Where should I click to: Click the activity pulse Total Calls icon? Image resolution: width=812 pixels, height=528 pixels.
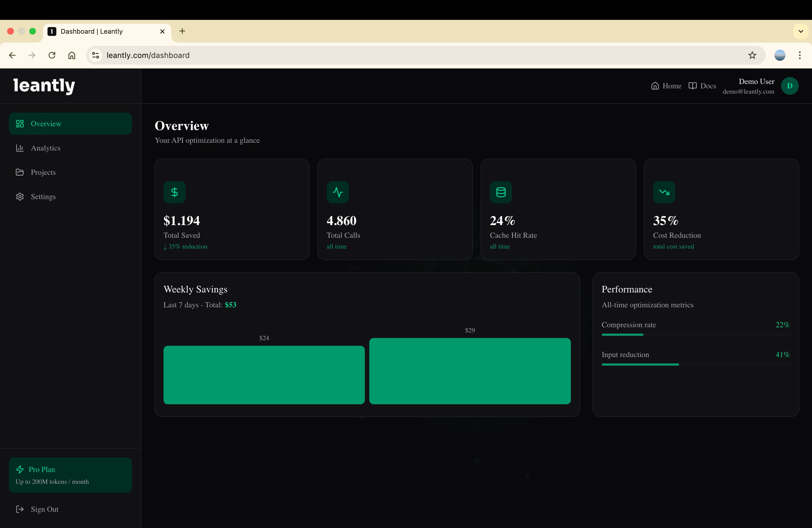[338, 192]
